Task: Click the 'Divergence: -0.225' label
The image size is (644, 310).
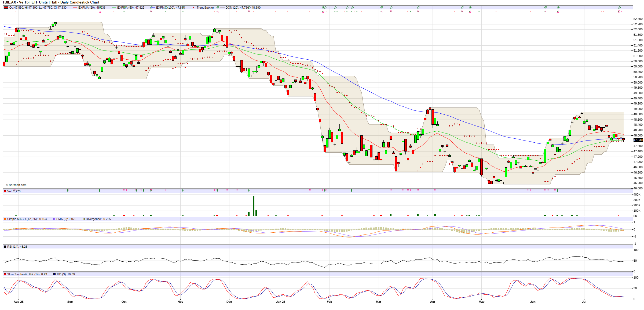Action: [x=98, y=219]
